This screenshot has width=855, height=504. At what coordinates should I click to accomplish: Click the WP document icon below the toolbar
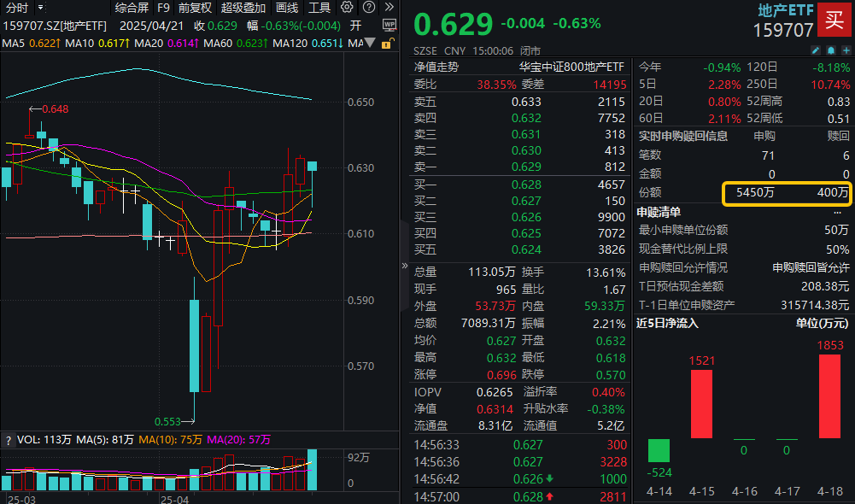[x=389, y=25]
